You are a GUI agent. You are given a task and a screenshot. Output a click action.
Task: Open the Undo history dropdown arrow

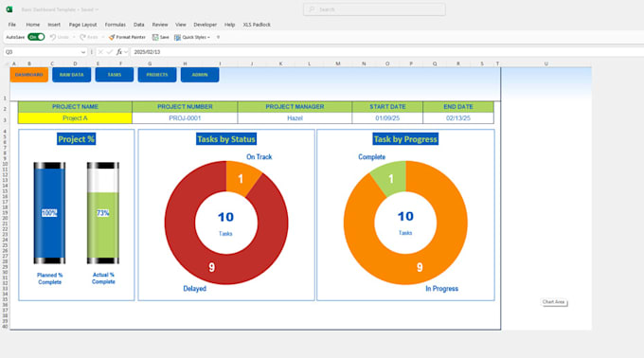(x=74, y=37)
